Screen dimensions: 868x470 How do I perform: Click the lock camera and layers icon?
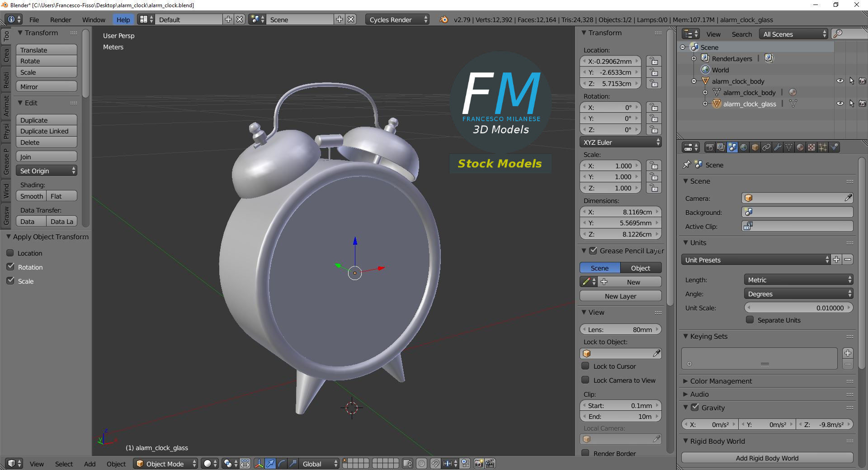pos(407,464)
